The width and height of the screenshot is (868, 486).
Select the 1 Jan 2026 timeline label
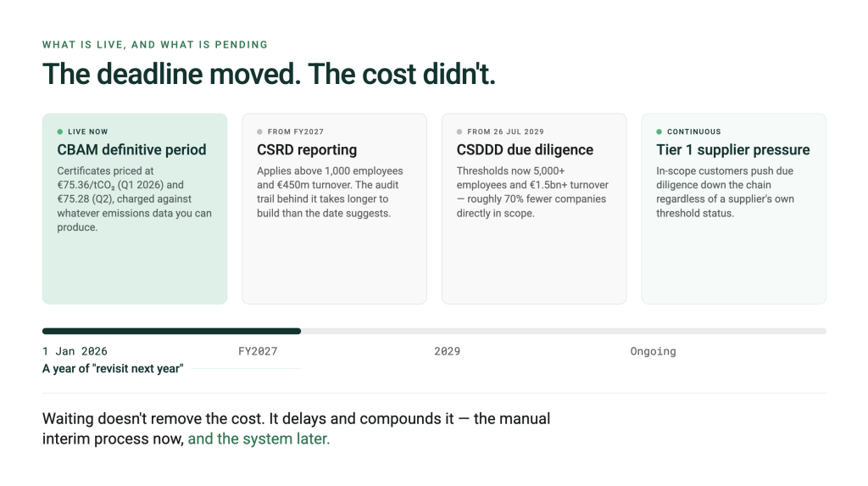point(75,351)
